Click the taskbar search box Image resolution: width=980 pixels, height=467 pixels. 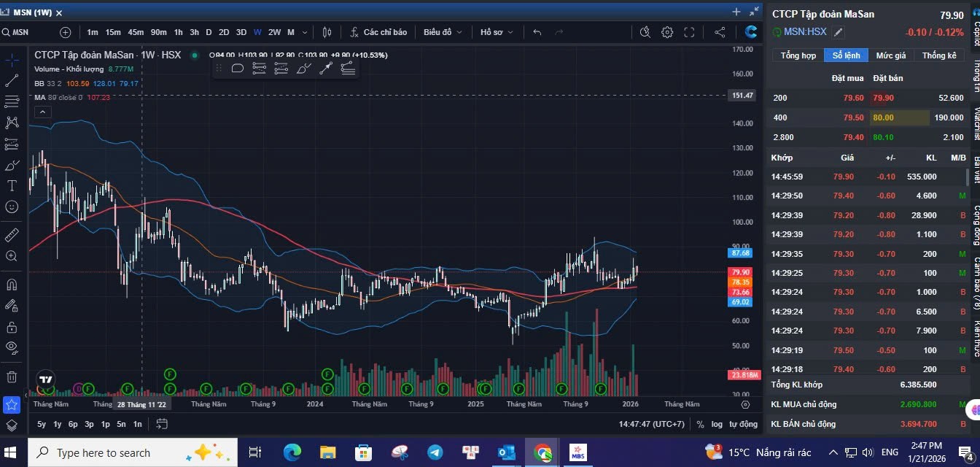(x=133, y=452)
